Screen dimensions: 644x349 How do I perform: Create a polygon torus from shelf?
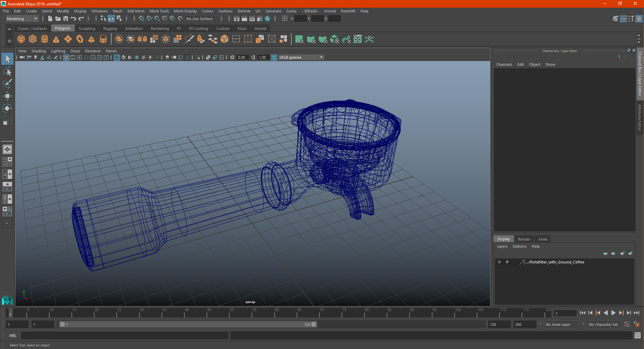coord(80,39)
